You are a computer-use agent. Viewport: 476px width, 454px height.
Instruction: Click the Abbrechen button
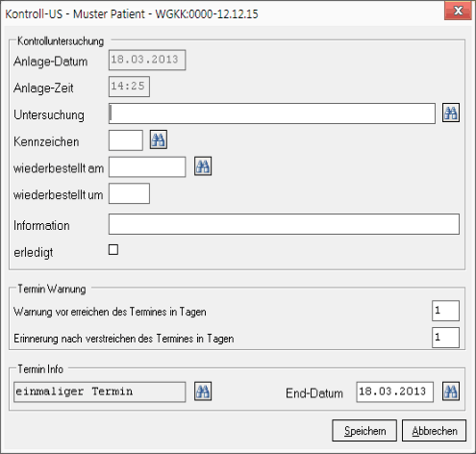click(x=434, y=431)
